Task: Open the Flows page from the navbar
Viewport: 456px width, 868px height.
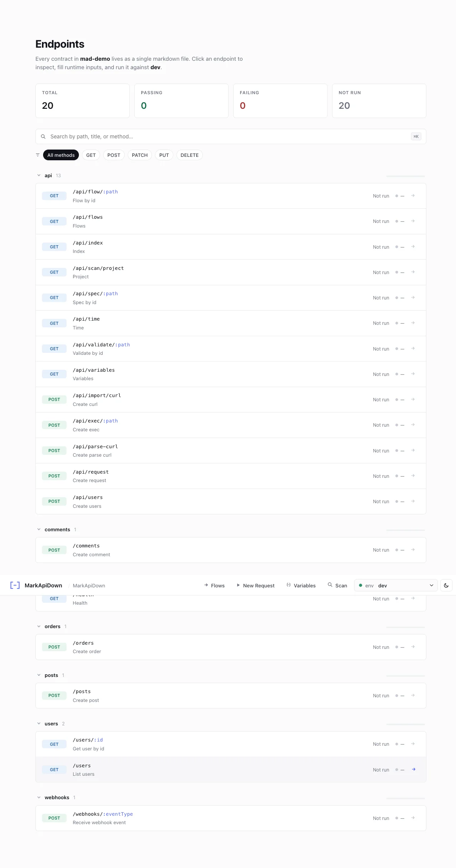Action: click(214, 585)
